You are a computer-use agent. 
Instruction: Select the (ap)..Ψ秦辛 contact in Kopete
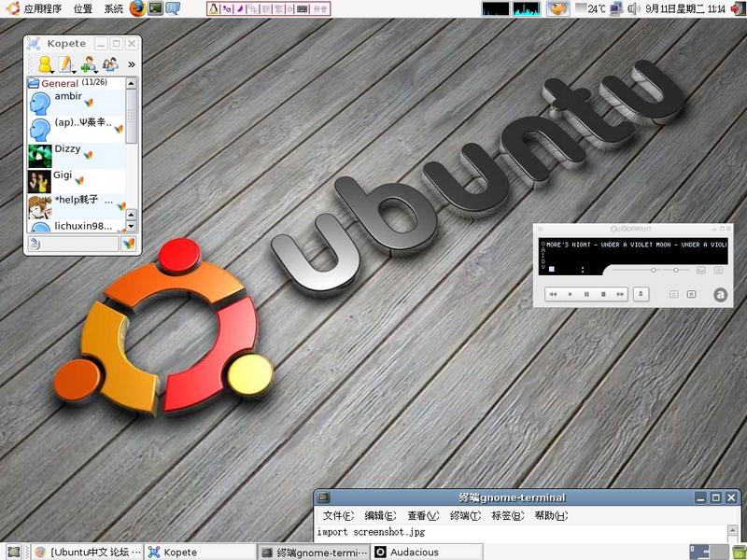(77, 129)
